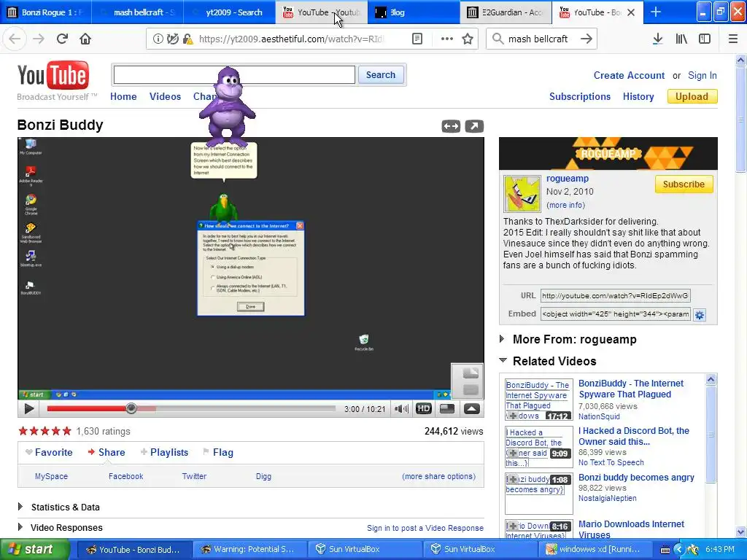Flag the video
The image size is (747, 560).
(223, 452)
